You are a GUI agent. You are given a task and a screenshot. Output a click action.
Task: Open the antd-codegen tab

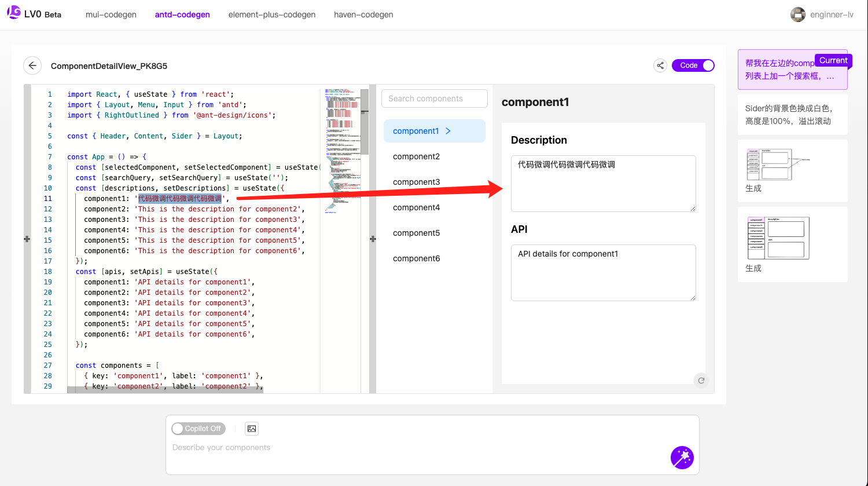pos(182,14)
